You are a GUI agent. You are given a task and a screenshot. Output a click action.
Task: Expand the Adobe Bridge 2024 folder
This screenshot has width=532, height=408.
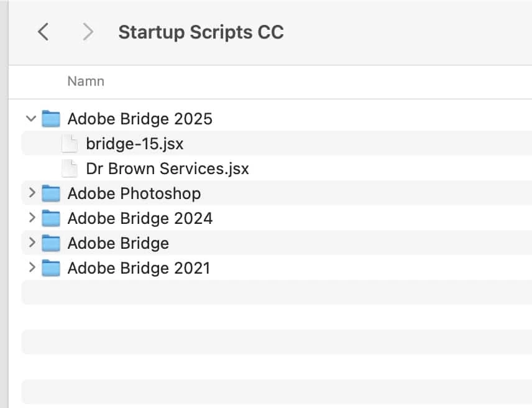click(32, 218)
